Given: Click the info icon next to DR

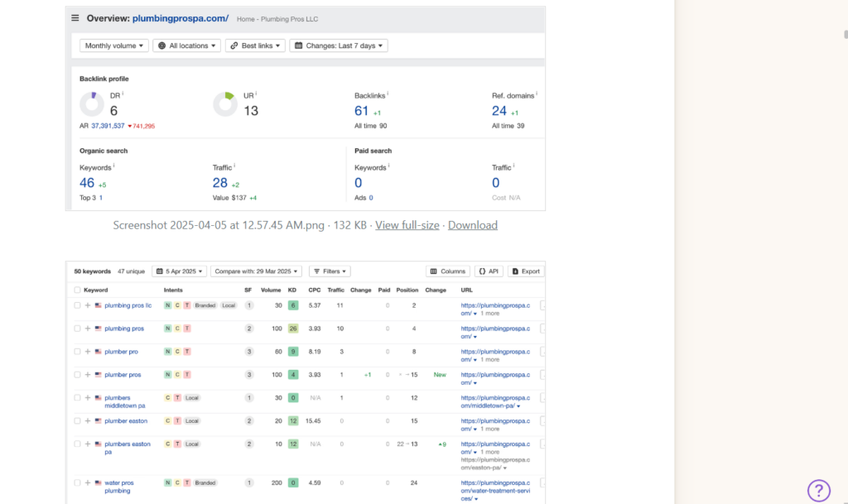Looking at the screenshot, I should (123, 94).
